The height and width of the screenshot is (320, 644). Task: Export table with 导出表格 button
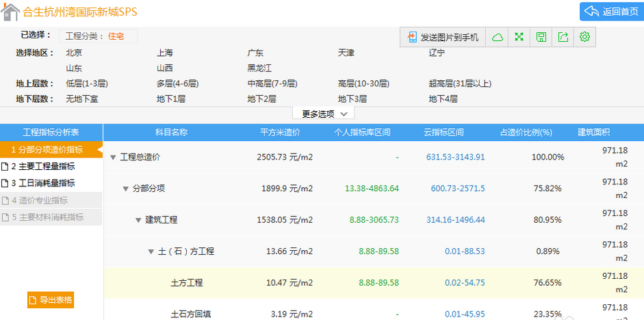(x=50, y=300)
